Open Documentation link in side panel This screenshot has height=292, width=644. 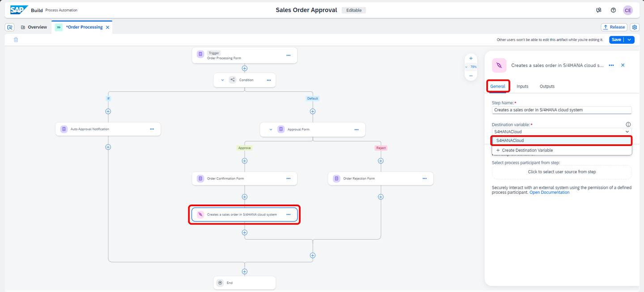(549, 192)
